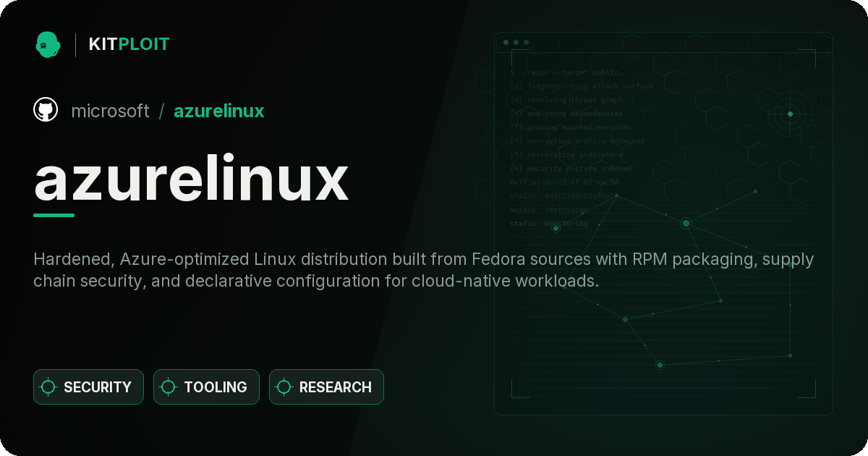
Task: Open the azurelinux repository link
Action: click(219, 111)
